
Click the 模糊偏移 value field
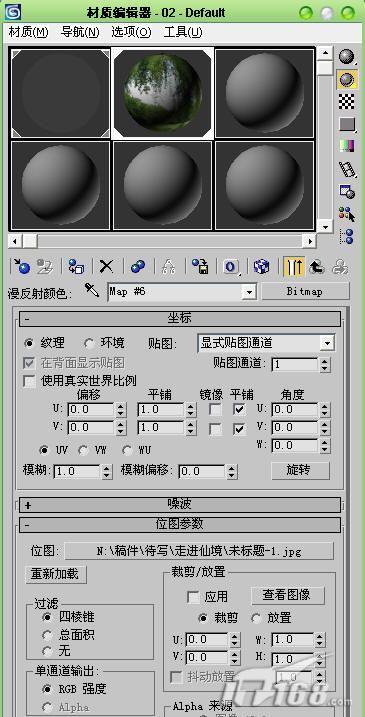coord(202,471)
